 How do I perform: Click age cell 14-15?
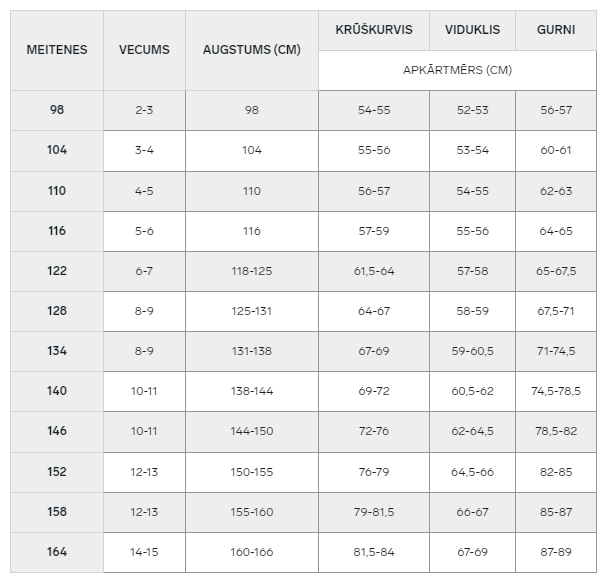pyautogui.click(x=144, y=552)
